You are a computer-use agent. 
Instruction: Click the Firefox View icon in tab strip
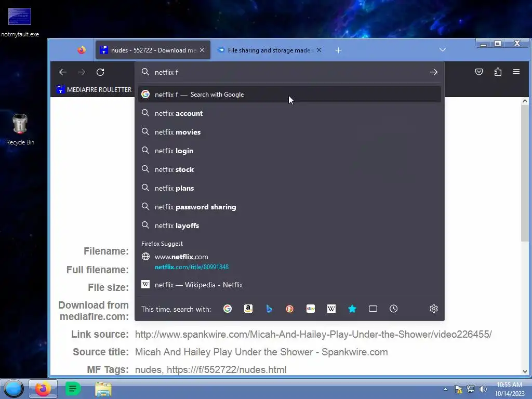click(x=82, y=50)
